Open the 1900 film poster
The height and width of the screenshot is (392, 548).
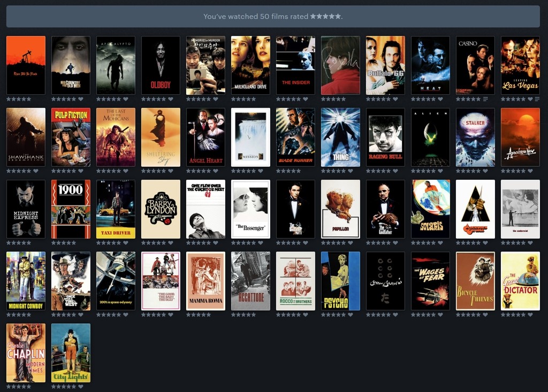(x=71, y=209)
